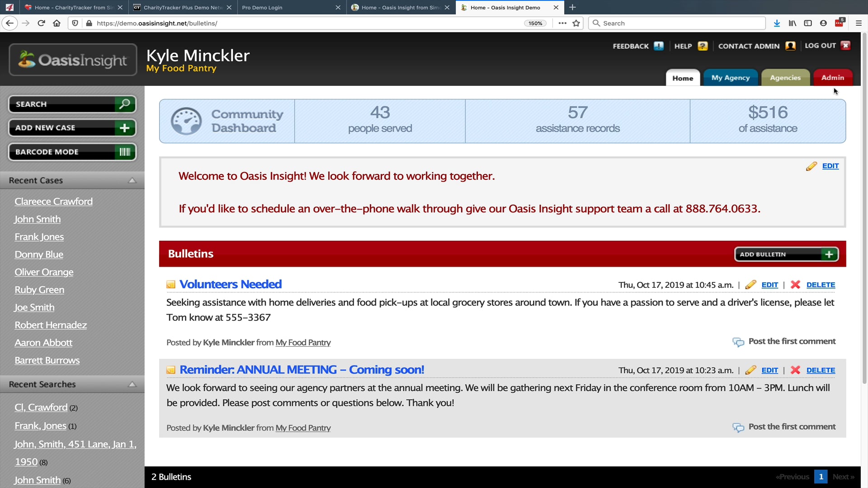This screenshot has height=488, width=868.
Task: Click the green plus on Add New Case
Action: (x=125, y=128)
